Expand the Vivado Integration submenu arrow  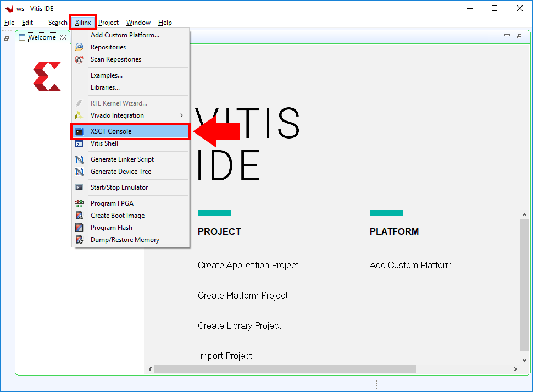click(182, 115)
